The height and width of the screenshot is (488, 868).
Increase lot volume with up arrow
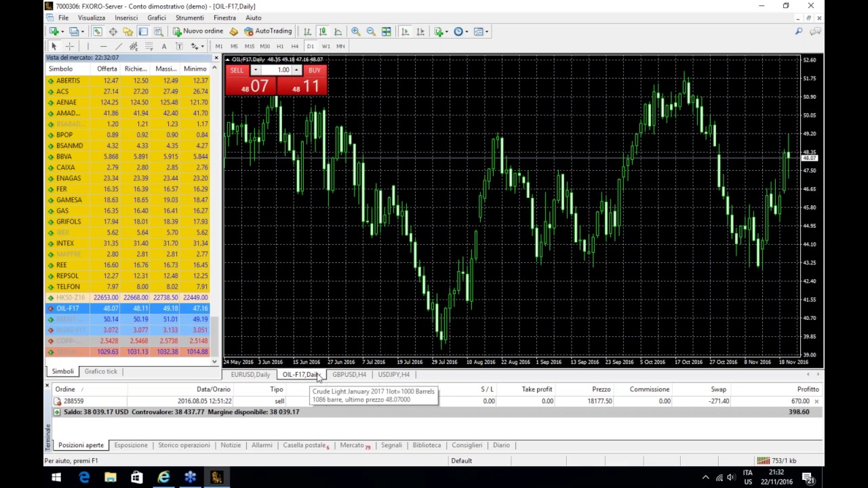pos(297,70)
